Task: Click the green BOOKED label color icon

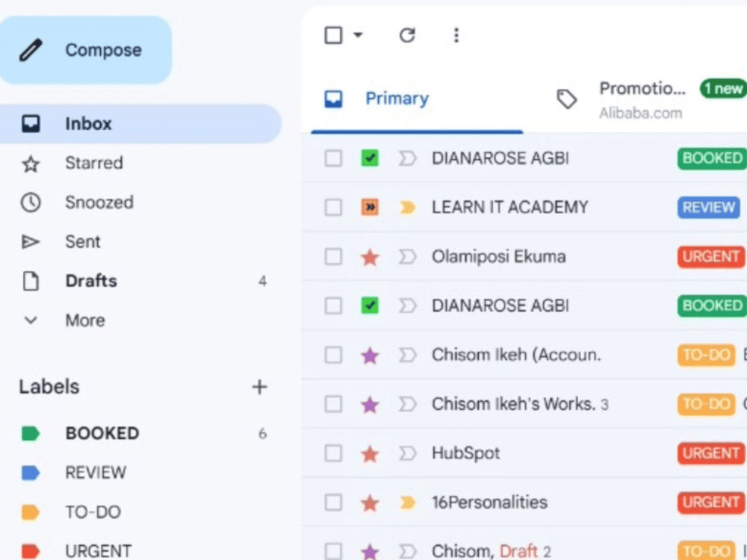Action: tap(31, 433)
